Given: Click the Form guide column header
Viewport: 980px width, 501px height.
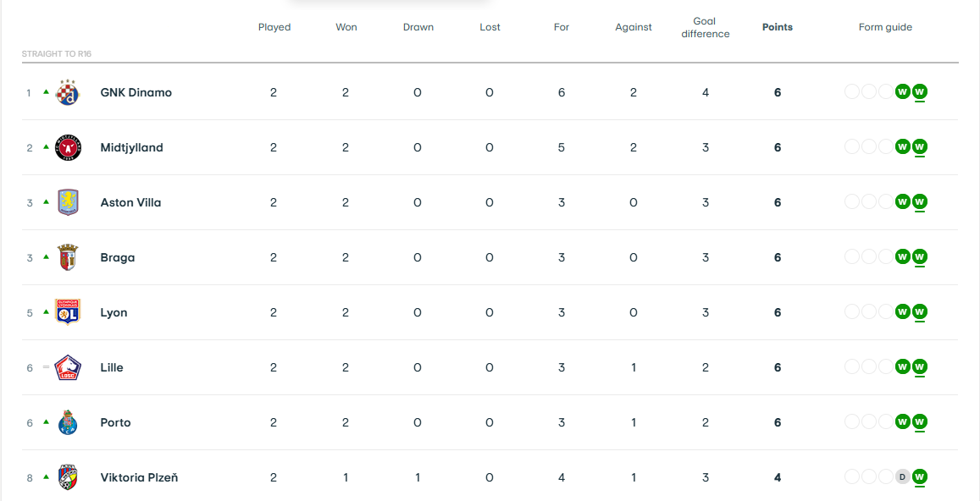Looking at the screenshot, I should (x=886, y=27).
